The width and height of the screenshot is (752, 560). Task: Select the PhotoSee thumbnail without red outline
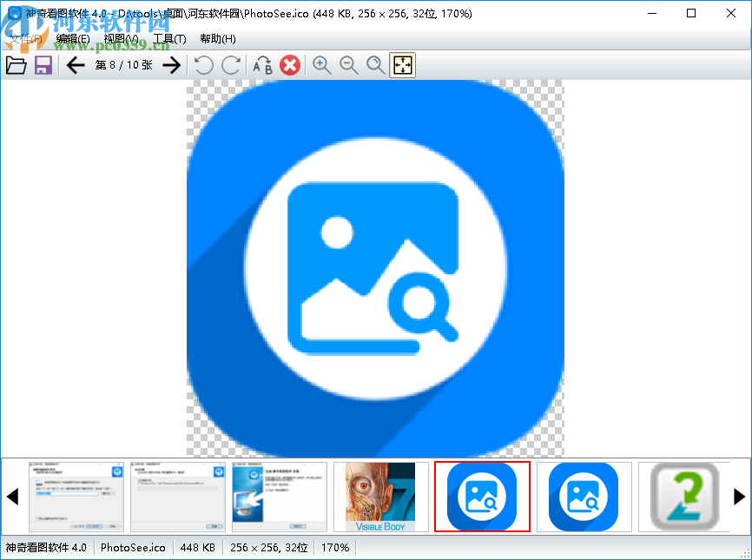pos(584,497)
